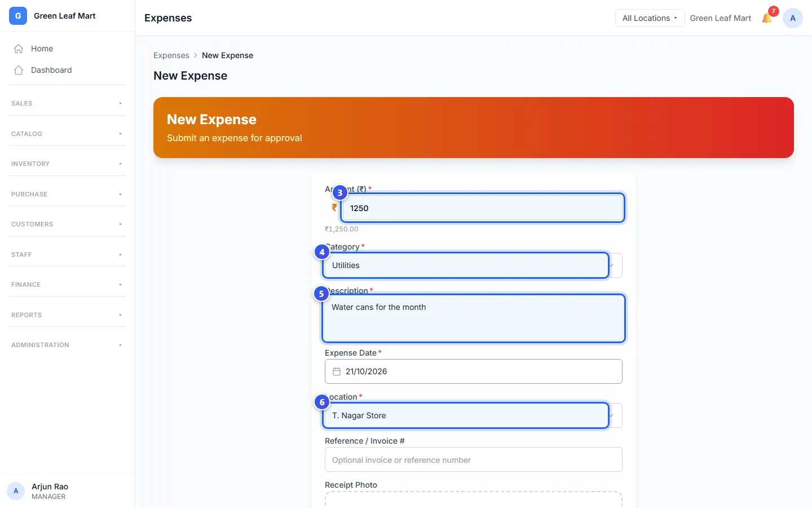Click the Arjun Rao avatar in sidebar footer
Screen dimensions: 812x508
[x=16, y=491]
